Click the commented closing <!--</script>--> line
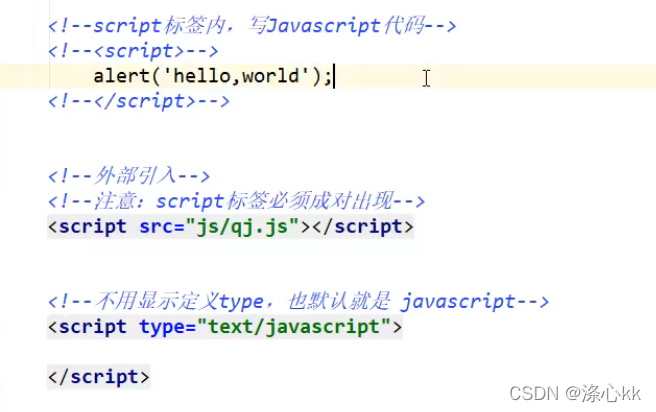The image size is (656, 412). (138, 101)
